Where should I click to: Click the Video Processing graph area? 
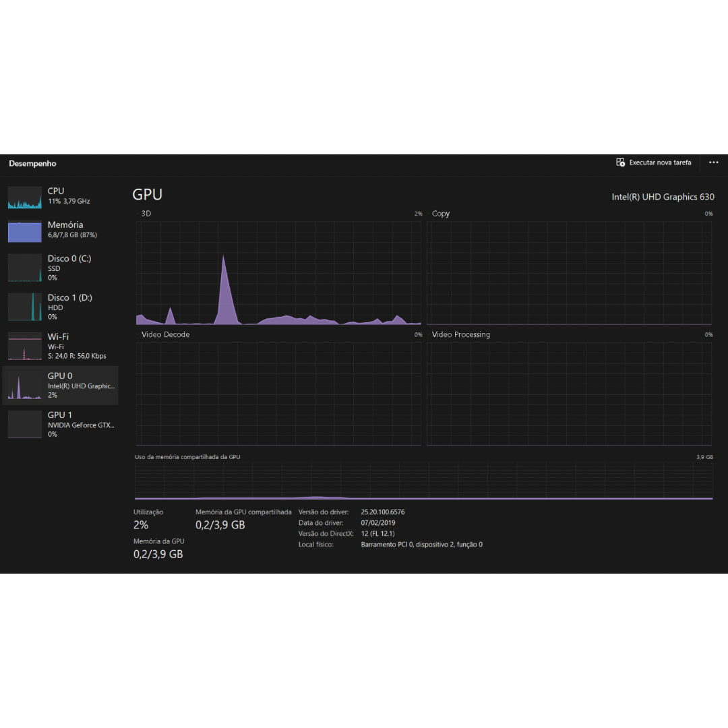click(569, 394)
